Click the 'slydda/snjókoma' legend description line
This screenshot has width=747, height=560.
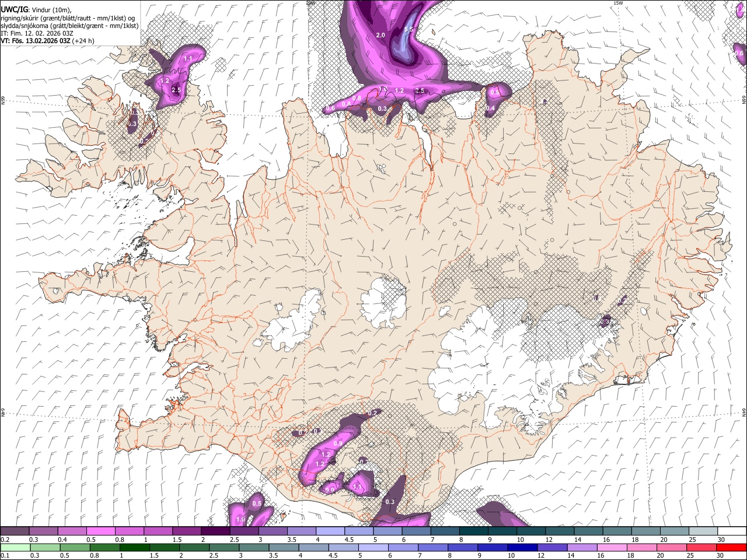pos(69,26)
